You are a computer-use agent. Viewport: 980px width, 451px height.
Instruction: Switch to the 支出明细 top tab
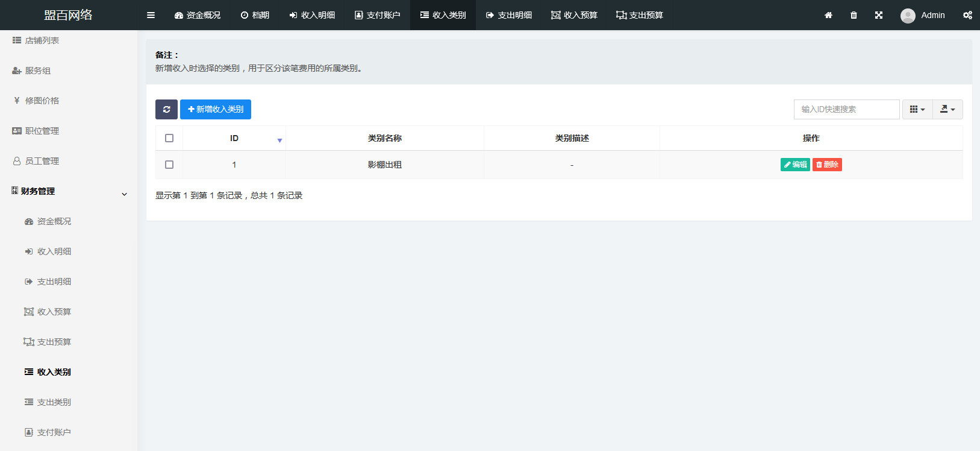(508, 15)
